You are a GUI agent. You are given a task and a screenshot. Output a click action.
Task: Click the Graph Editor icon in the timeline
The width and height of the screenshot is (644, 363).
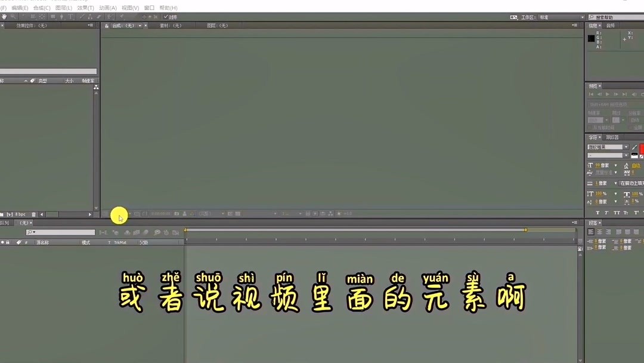point(176,232)
